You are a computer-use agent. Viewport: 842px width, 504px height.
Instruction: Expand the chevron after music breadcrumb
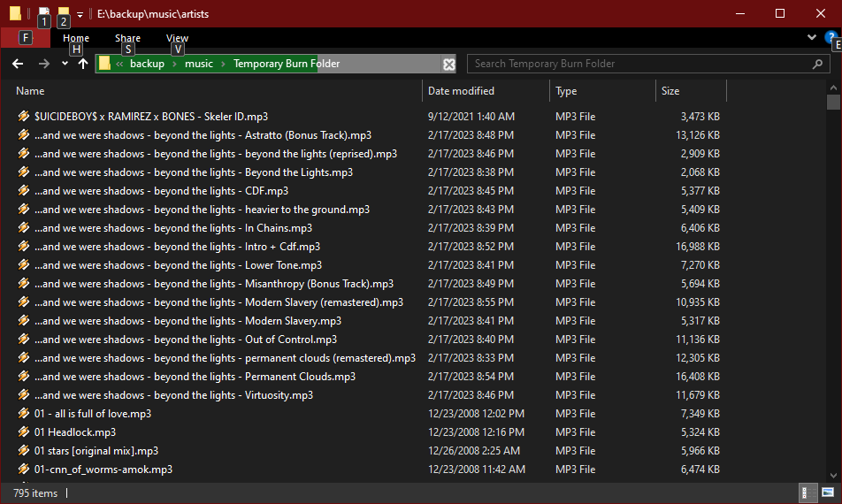[x=223, y=64]
